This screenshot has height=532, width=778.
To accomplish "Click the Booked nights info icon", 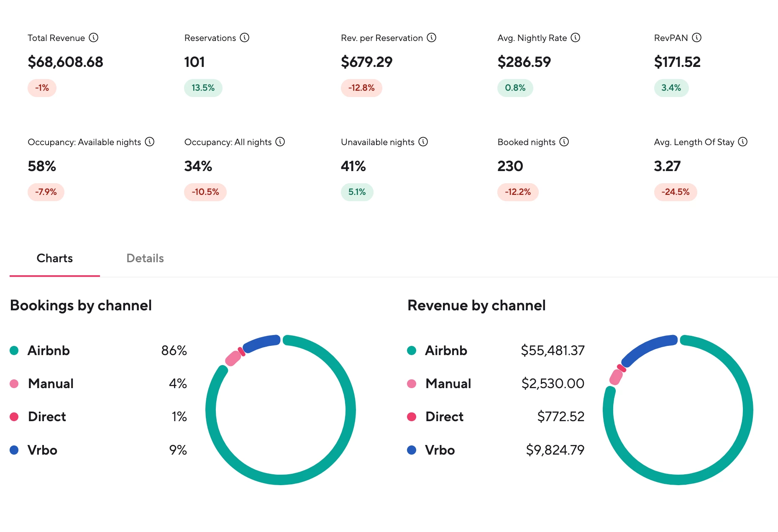I will [564, 142].
